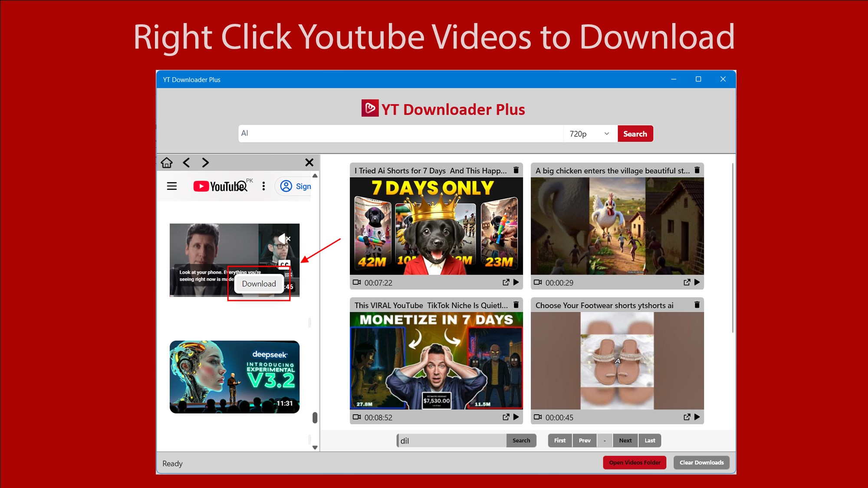Click the downloads list scrollbar
The width and height of the screenshot is (868, 488).
(733, 247)
